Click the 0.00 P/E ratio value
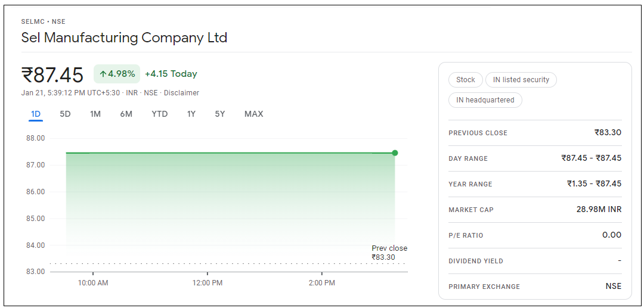Image resolution: width=644 pixels, height=308 pixels. 612,235
